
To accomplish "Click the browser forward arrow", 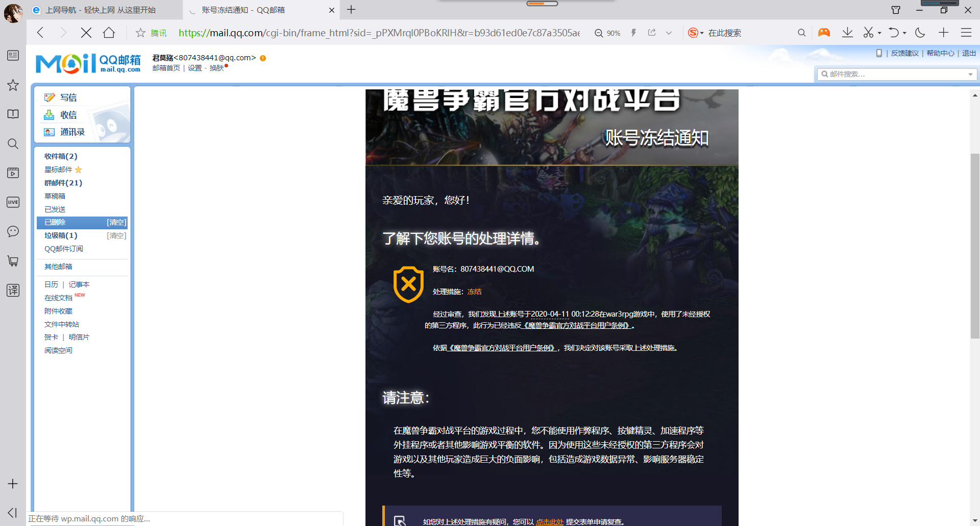I will coord(63,33).
